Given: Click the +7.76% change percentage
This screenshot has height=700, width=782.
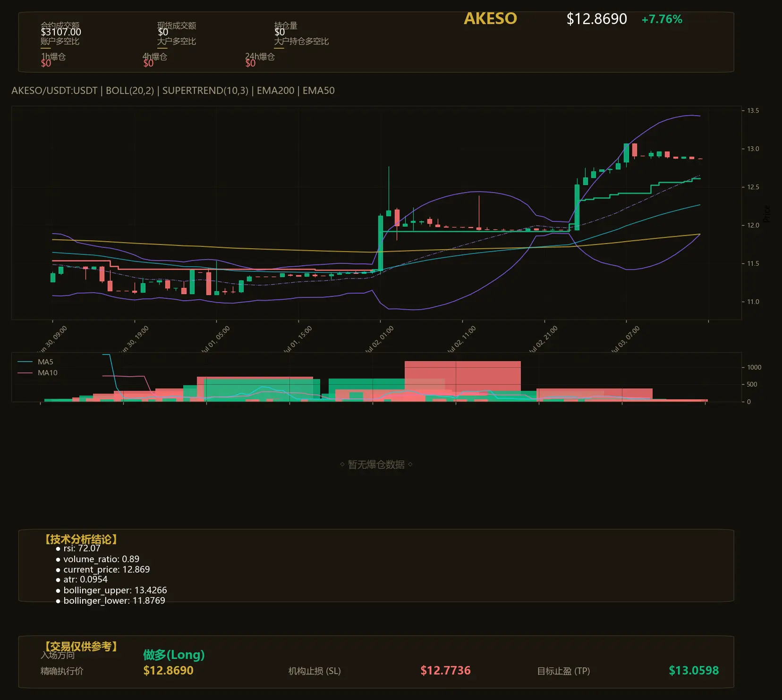Looking at the screenshot, I should (662, 19).
